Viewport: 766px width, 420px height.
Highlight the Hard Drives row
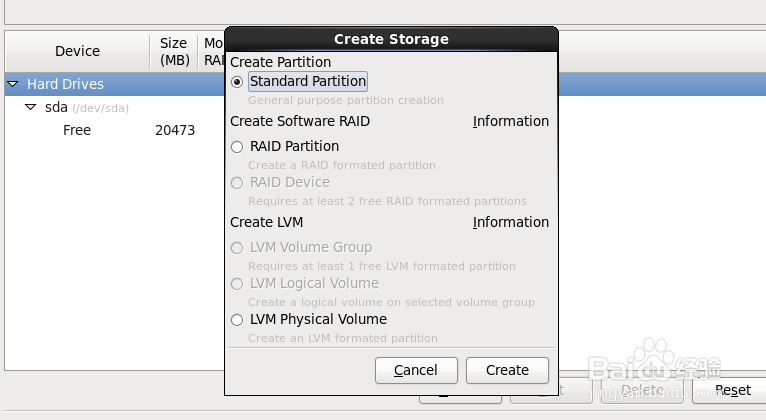(x=65, y=84)
